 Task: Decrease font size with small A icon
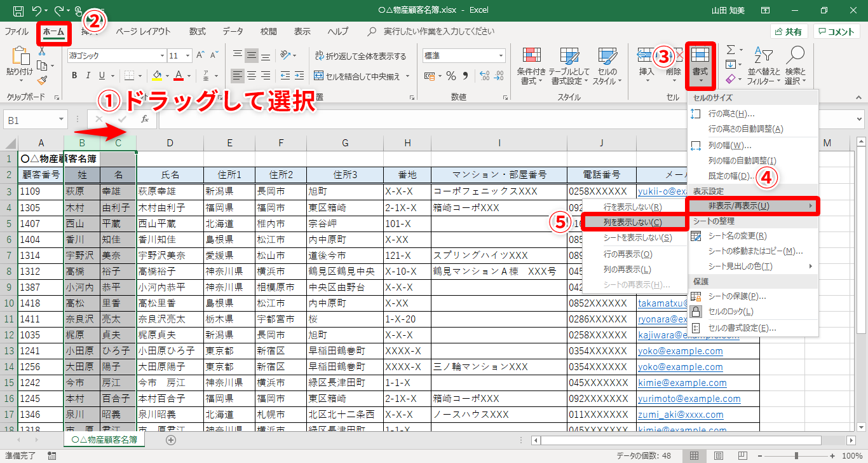pos(215,55)
